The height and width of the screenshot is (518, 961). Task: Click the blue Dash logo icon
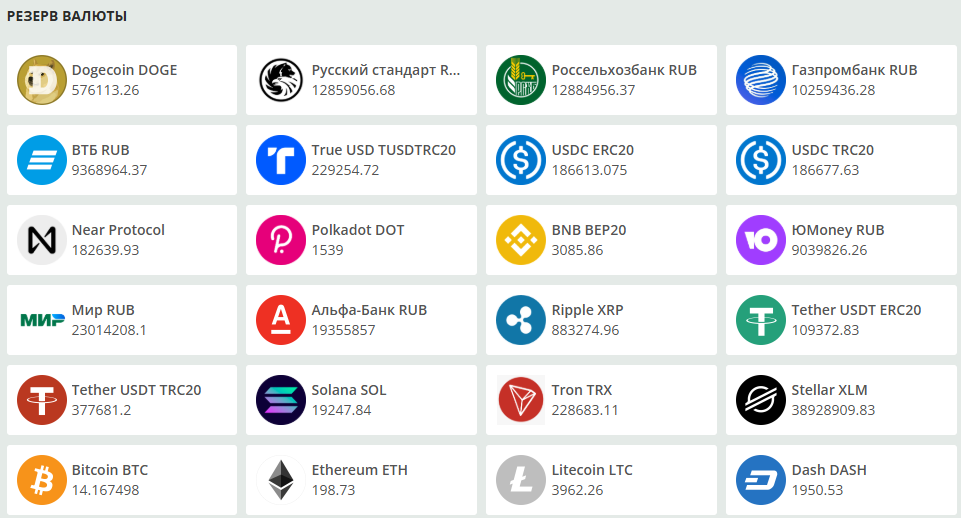(761, 480)
